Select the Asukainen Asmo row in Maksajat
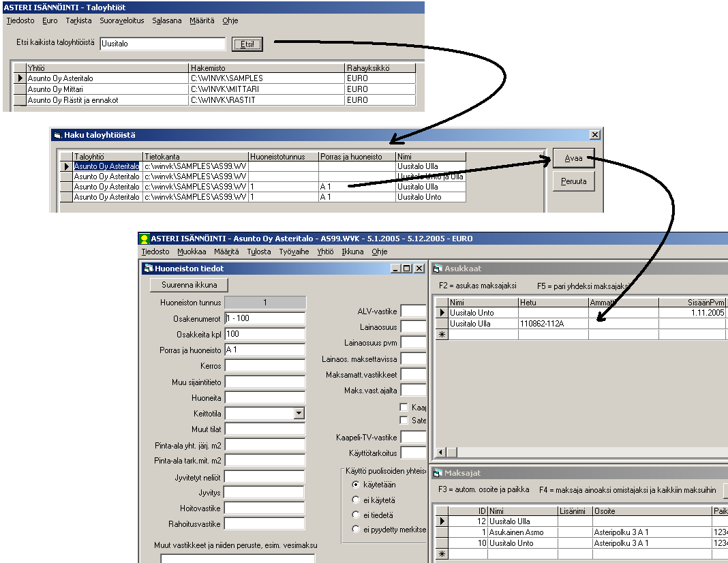 (x=581, y=532)
